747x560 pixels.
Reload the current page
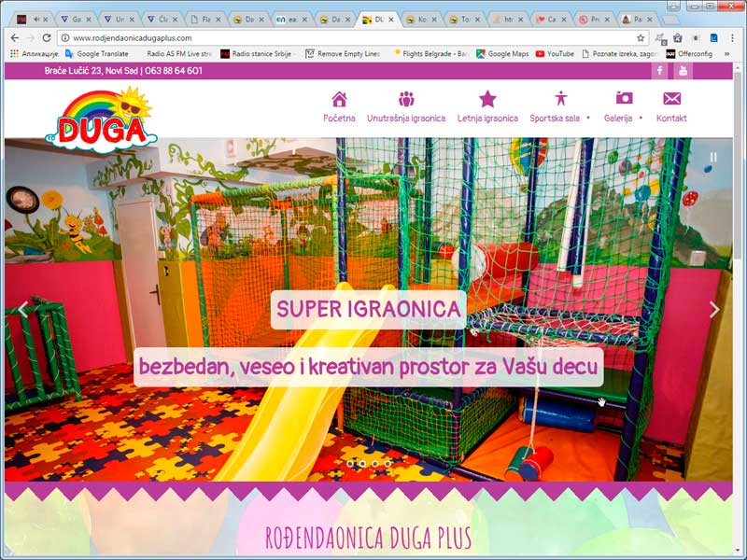46,37
